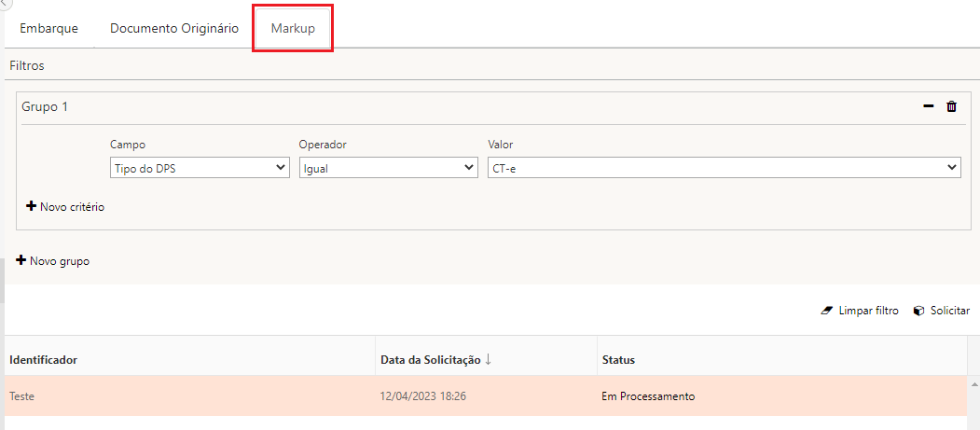
Task: Click the 12/04/2023 18:26 date cell
Action: 423,396
